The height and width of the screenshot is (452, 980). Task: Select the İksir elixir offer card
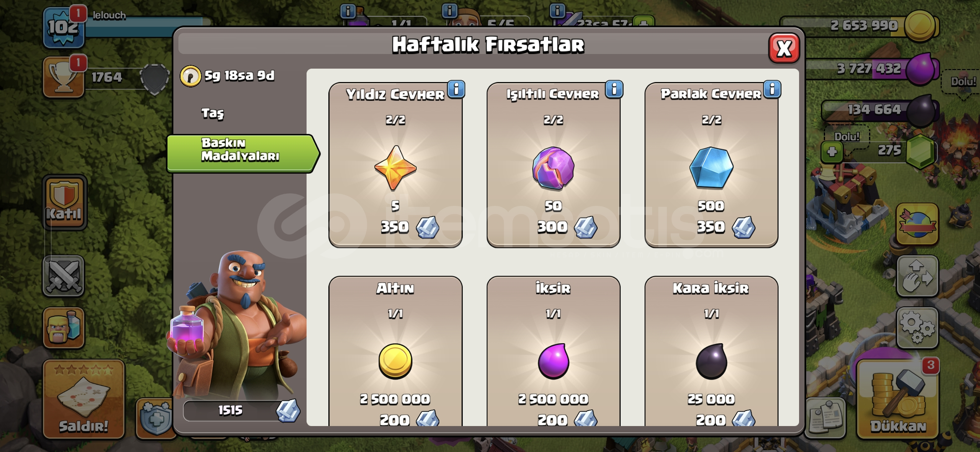[x=553, y=352]
